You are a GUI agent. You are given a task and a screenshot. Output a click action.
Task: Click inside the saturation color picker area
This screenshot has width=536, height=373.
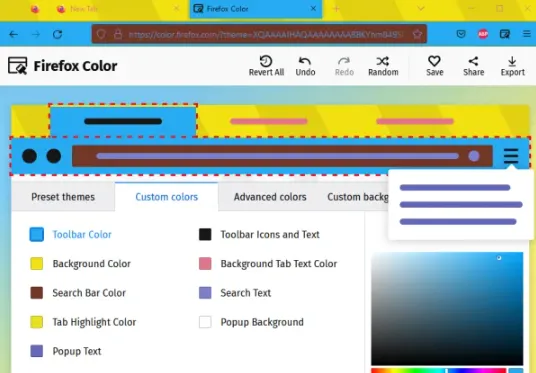coord(447,309)
